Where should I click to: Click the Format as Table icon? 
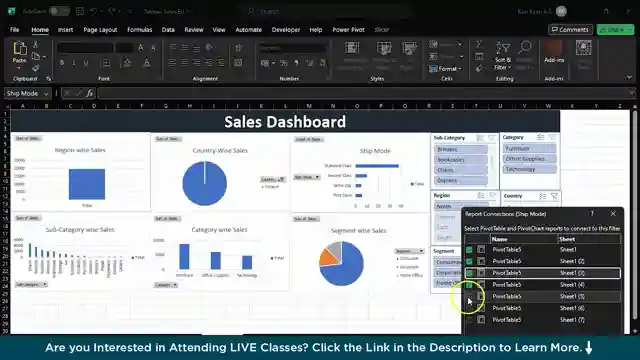point(384,48)
